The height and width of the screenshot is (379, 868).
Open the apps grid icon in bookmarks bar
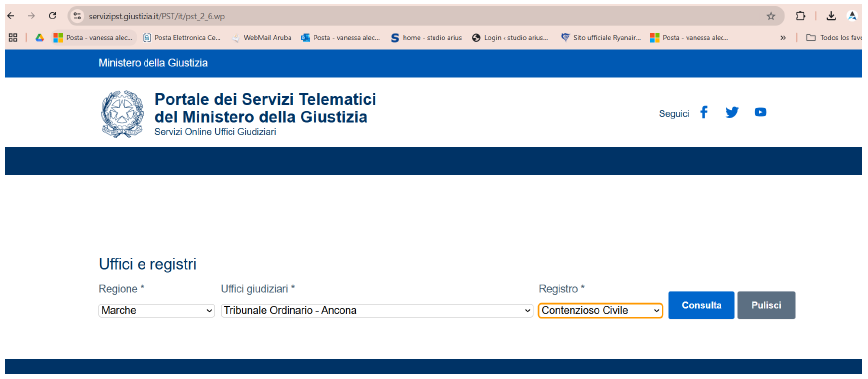coord(13,38)
